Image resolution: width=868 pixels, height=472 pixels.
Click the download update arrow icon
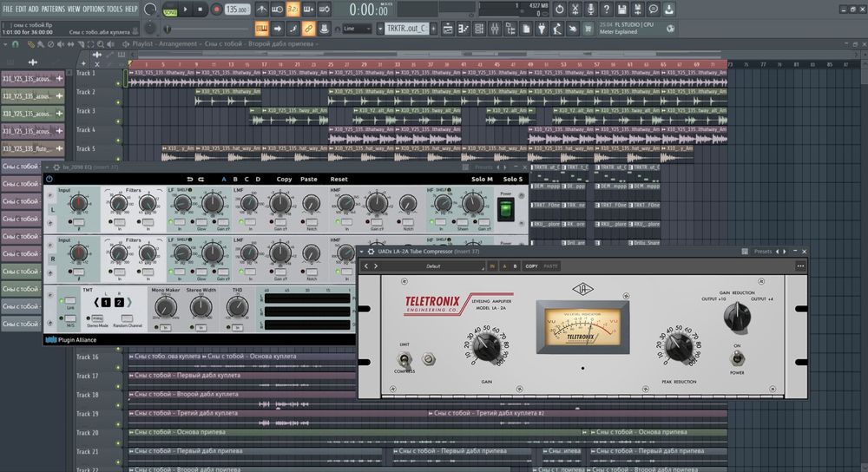coord(668,9)
